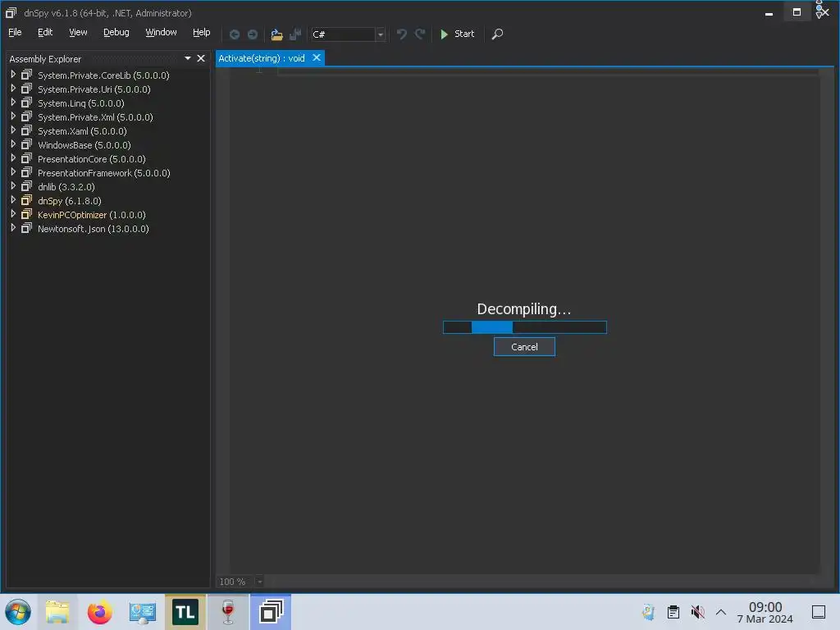Expand PresentationFramework assembly node
840x630 pixels.
tap(13, 172)
